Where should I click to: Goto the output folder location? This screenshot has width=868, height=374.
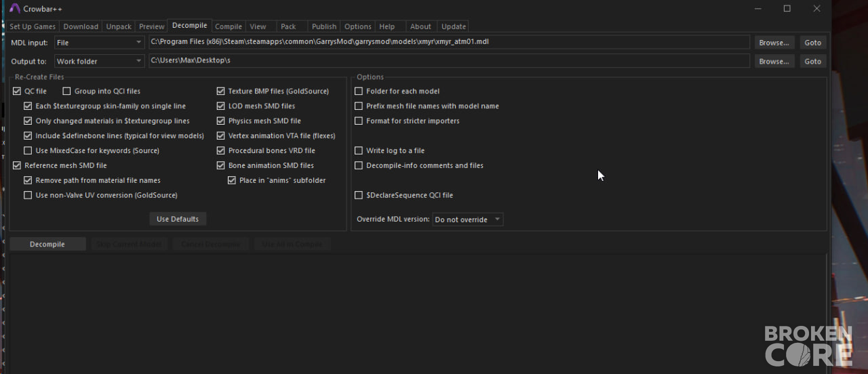coord(812,61)
